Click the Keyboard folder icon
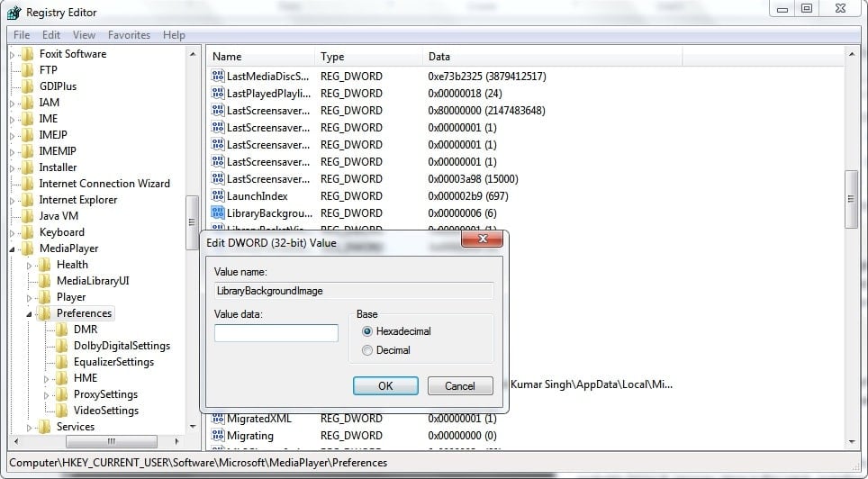Screen dimensions: 868x479 (x=27, y=232)
